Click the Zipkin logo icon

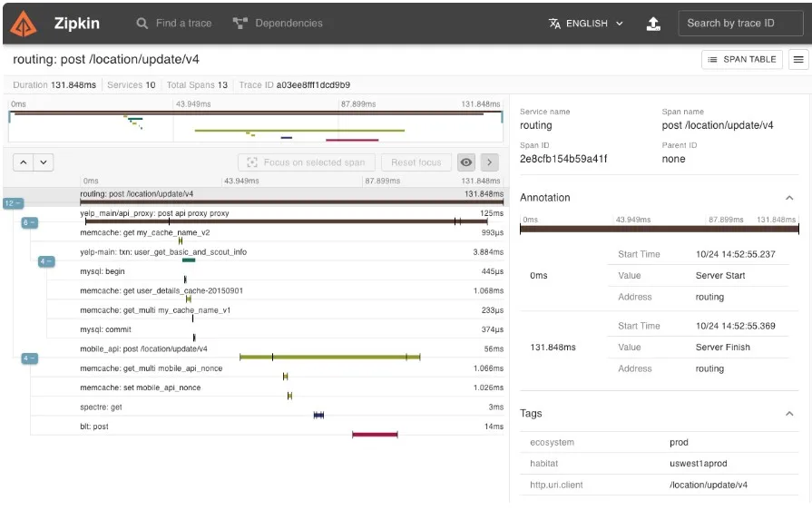pyautogui.click(x=24, y=24)
